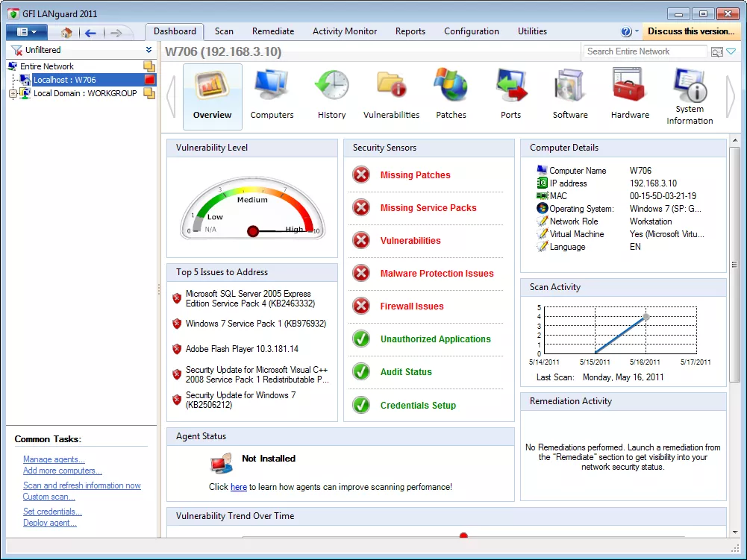This screenshot has width=747, height=560.
Task: Click the 'here' link about agents
Action: (x=239, y=487)
